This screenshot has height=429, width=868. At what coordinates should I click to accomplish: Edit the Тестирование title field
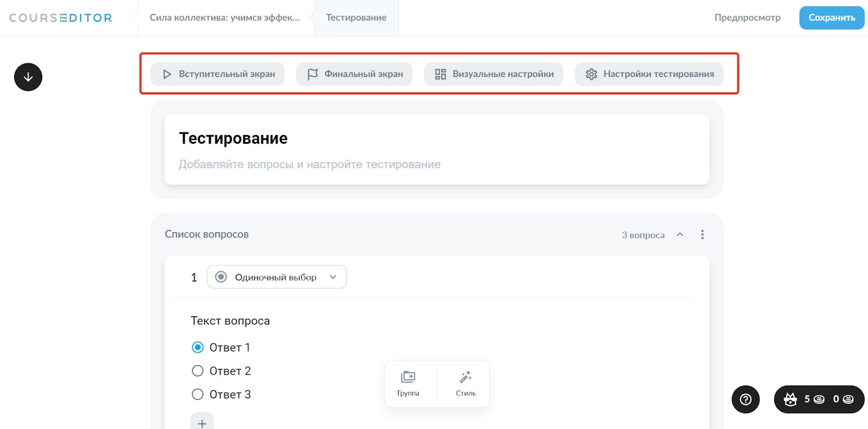(233, 138)
